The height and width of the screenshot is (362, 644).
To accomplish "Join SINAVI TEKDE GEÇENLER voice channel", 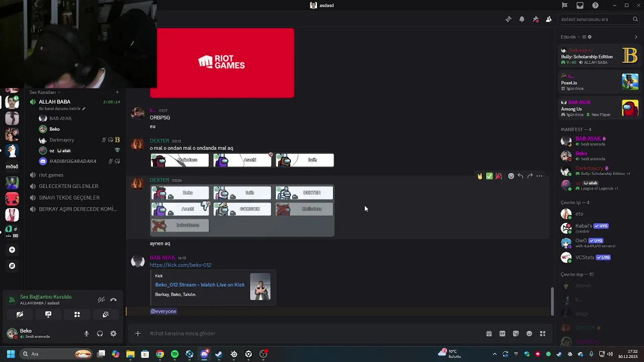I will pyautogui.click(x=74, y=198).
